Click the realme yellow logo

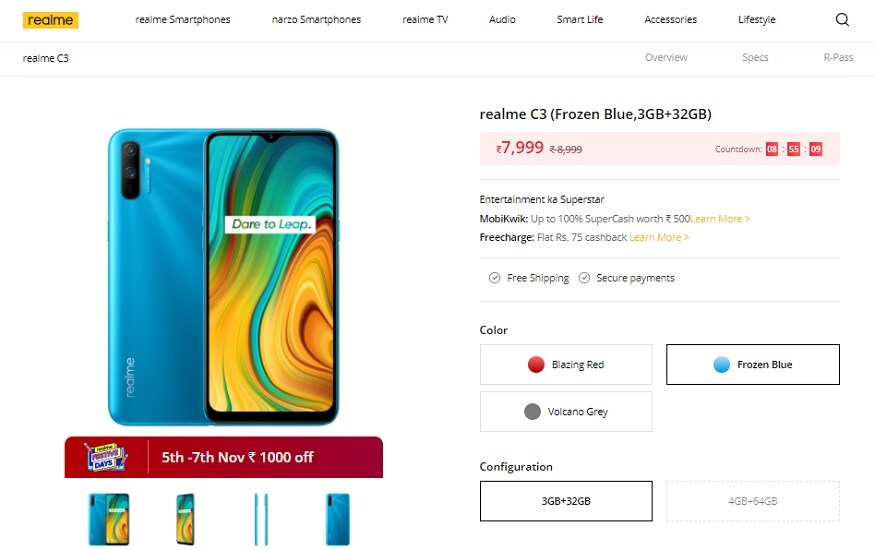[x=50, y=20]
